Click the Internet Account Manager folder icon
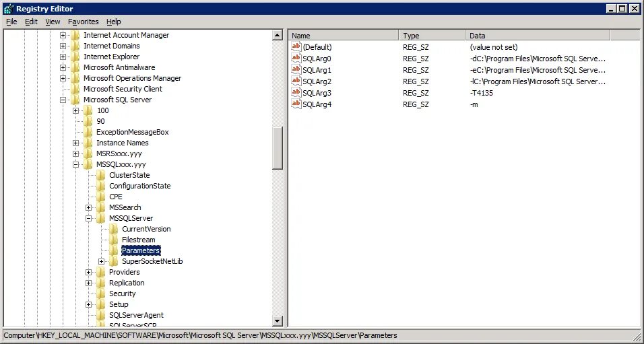644x344 pixels. [x=75, y=35]
